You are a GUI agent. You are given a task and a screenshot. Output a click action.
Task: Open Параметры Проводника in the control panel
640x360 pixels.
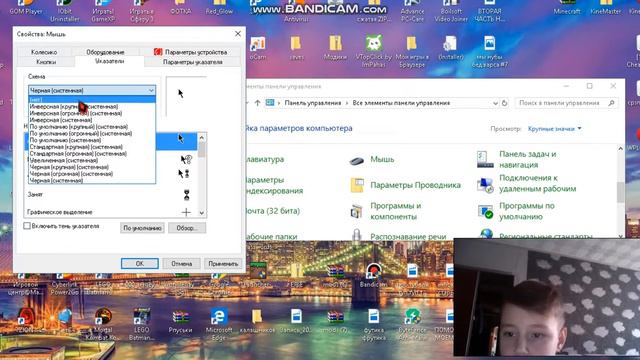(x=405, y=185)
